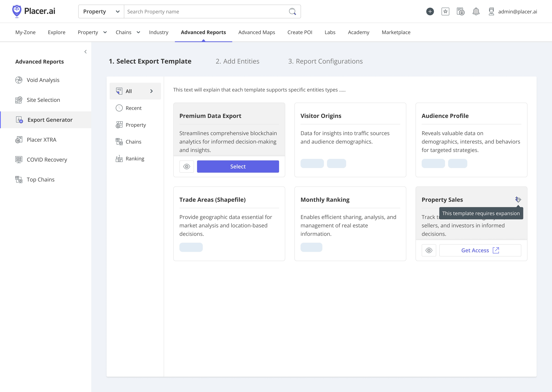Click Select on Premium Data Export

coord(238,167)
